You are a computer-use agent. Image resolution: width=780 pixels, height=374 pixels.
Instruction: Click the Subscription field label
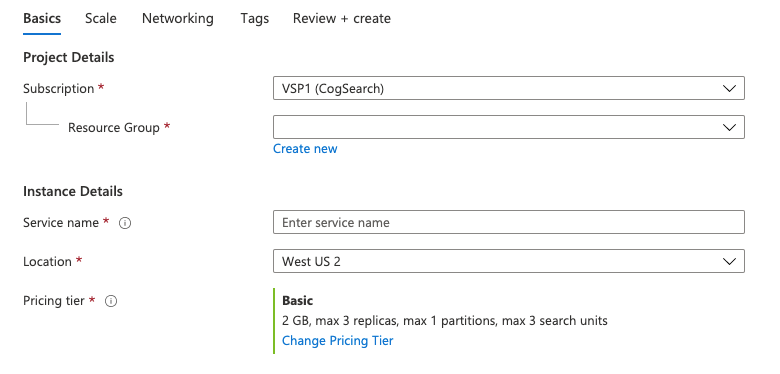click(x=59, y=89)
